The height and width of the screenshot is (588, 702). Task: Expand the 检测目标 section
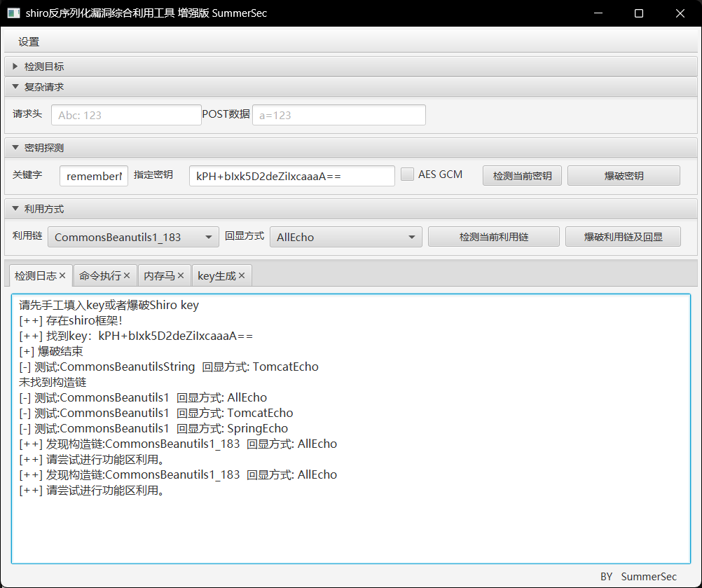[x=351, y=67]
